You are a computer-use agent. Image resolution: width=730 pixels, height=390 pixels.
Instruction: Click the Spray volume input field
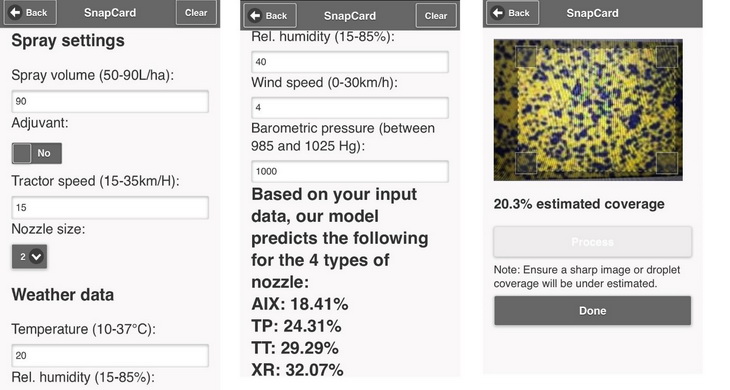[110, 101]
